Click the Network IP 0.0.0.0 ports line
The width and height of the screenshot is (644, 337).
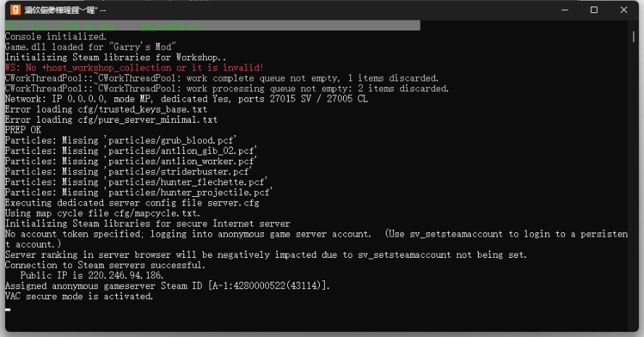point(186,99)
